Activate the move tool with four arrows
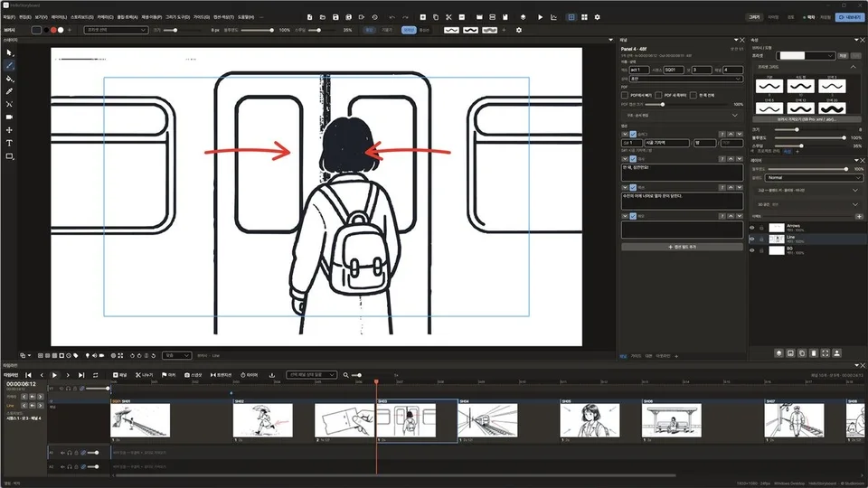 [x=9, y=130]
